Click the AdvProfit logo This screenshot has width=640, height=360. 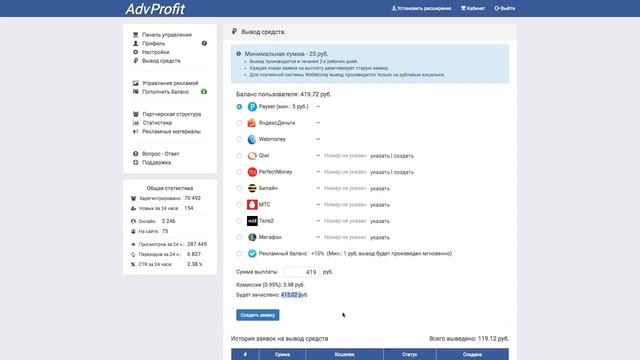(155, 9)
